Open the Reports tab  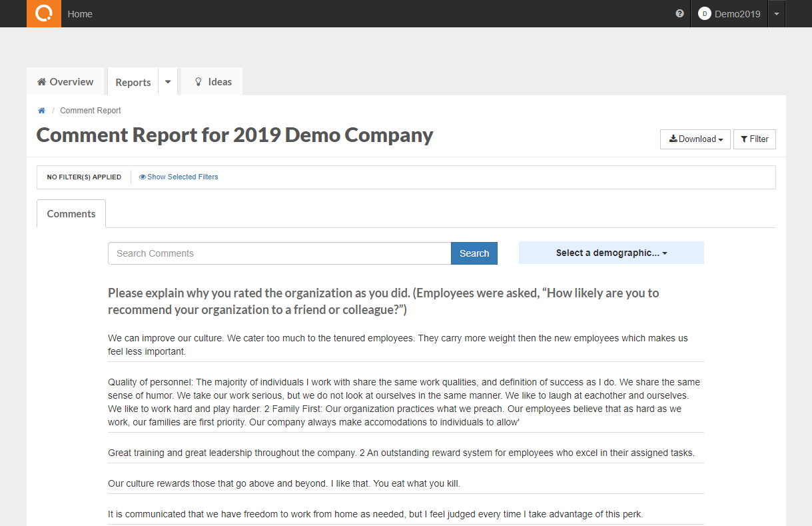(133, 82)
